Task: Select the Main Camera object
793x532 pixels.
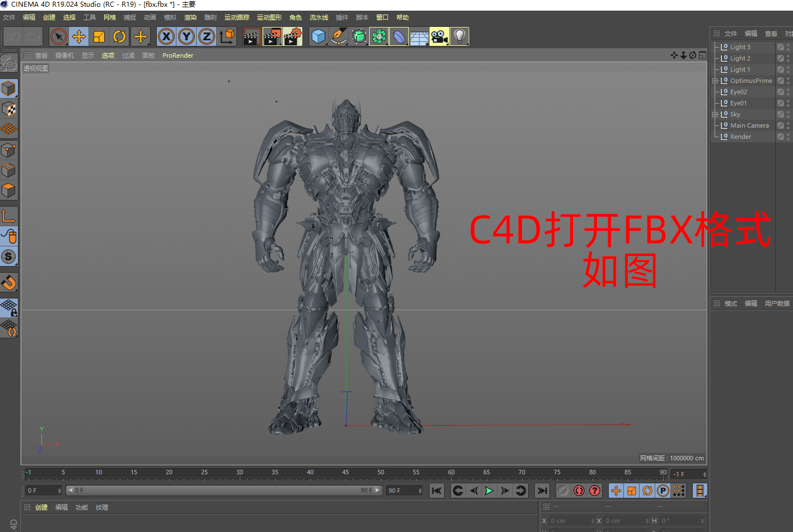Action: pos(749,125)
